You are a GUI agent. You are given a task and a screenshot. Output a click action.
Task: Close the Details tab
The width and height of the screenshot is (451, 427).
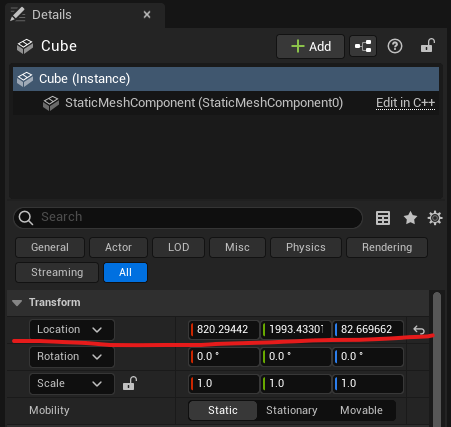(147, 15)
